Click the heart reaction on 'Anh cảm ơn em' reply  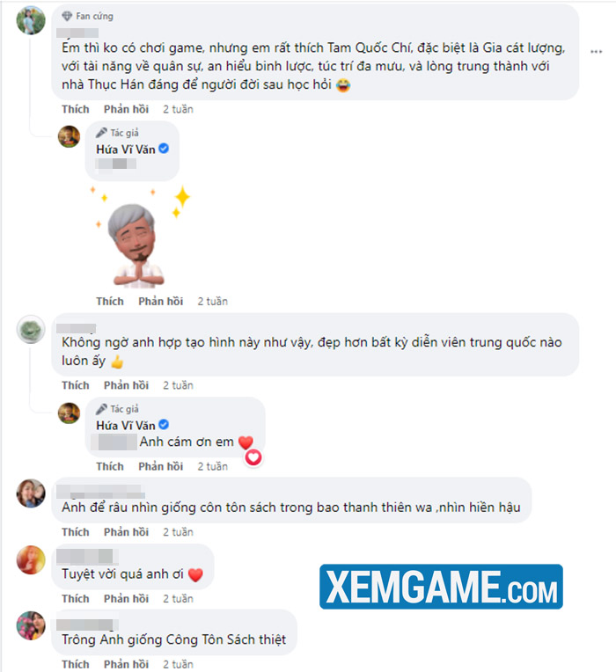pyautogui.click(x=253, y=457)
